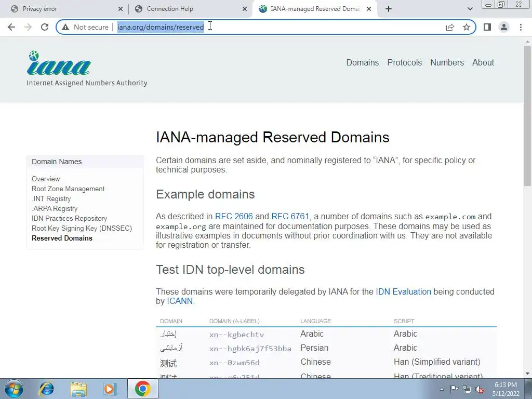
Task: Click the xn--kgbechtv table cell
Action: 236,335
